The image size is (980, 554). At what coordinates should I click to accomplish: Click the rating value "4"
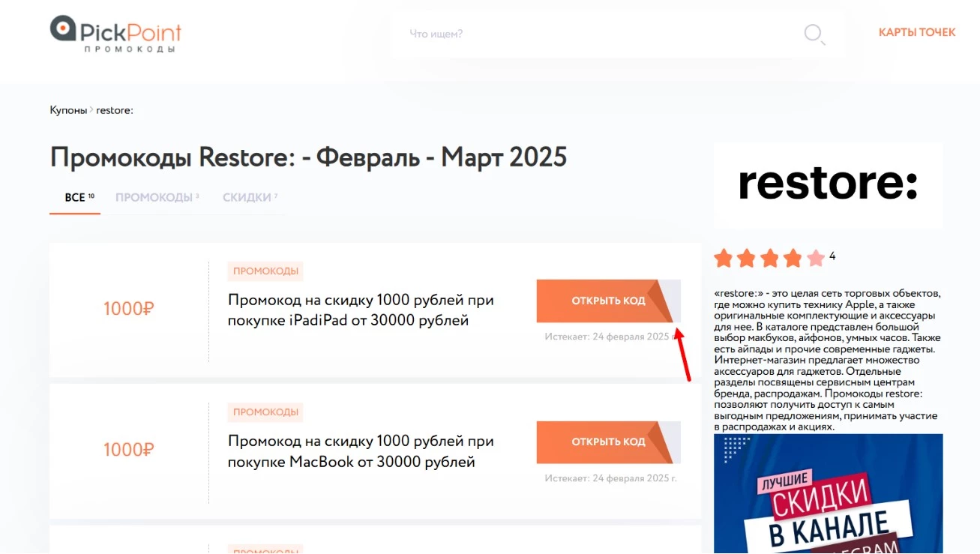[x=832, y=256]
